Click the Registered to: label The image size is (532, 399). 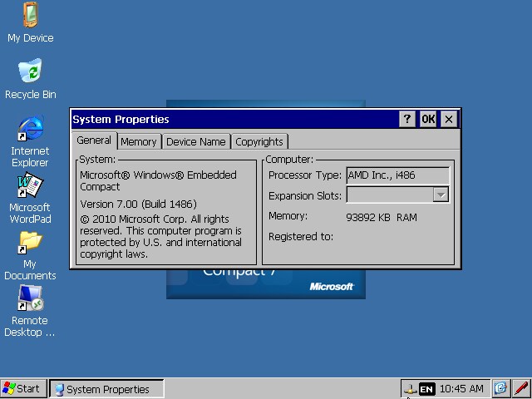pyautogui.click(x=301, y=237)
